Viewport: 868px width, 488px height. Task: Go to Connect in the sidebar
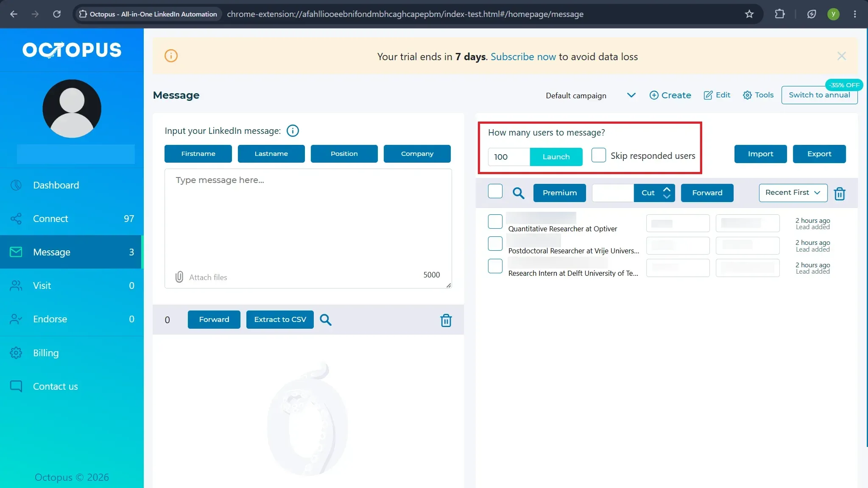coord(72,219)
